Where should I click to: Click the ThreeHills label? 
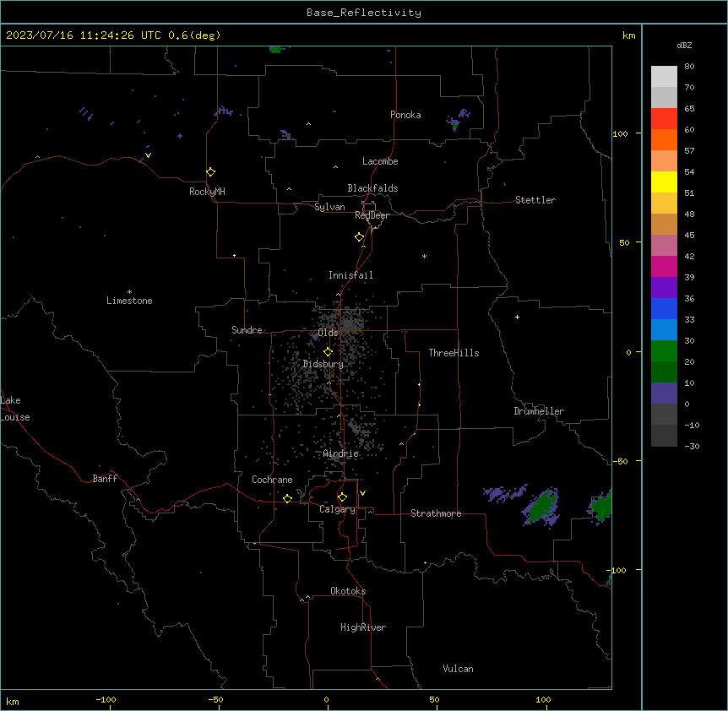(454, 353)
